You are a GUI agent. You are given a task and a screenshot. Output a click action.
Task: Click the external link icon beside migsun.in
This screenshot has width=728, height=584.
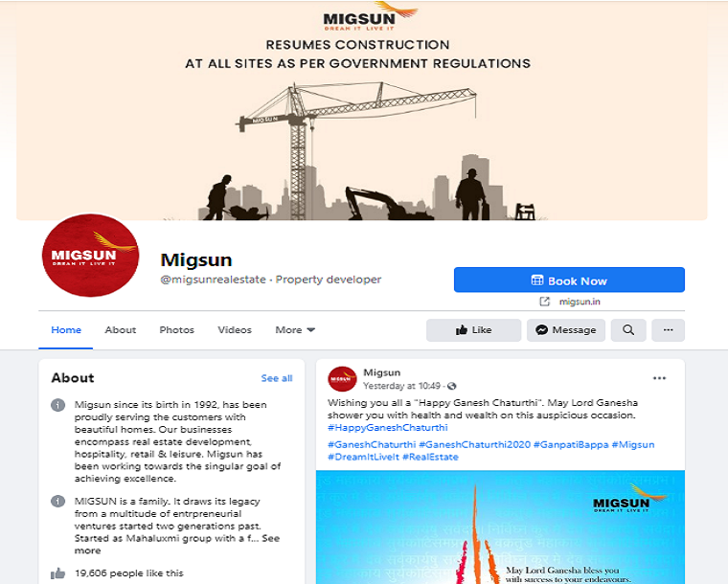(x=545, y=302)
